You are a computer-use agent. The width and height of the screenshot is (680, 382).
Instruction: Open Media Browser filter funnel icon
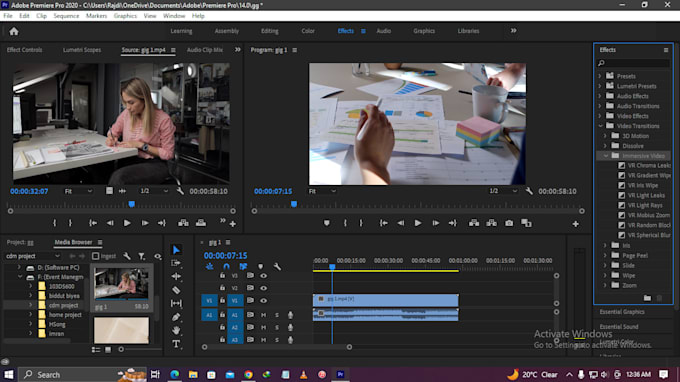pyautogui.click(x=142, y=256)
